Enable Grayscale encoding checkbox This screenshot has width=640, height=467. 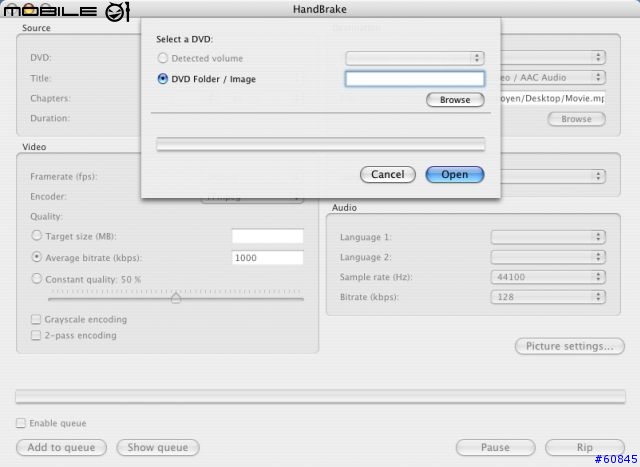click(x=36, y=319)
